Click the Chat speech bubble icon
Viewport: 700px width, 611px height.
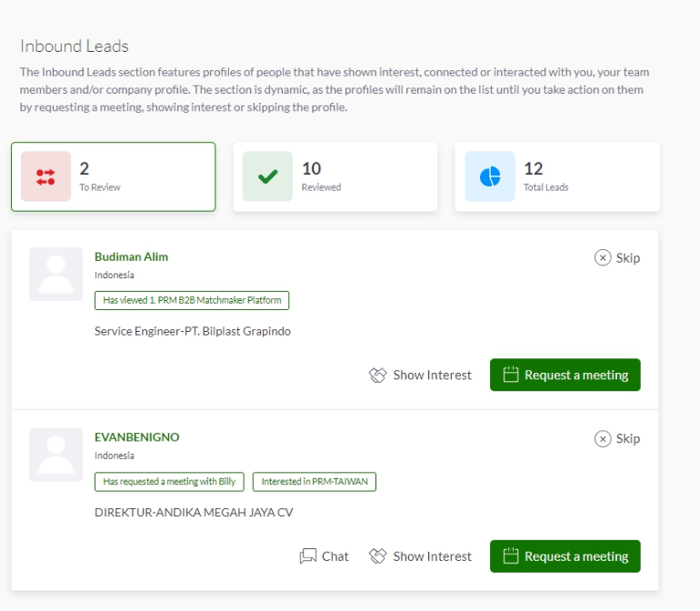click(x=308, y=556)
